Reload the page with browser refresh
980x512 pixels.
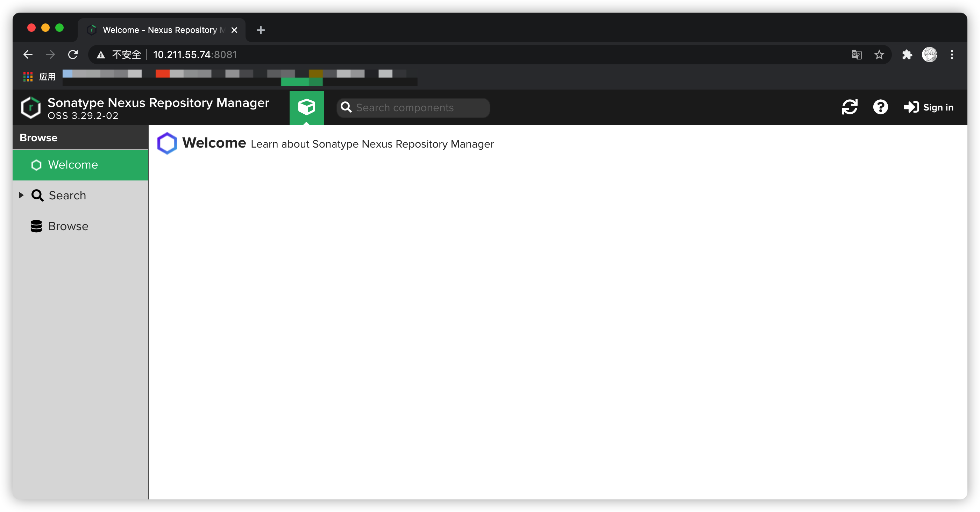click(x=73, y=55)
